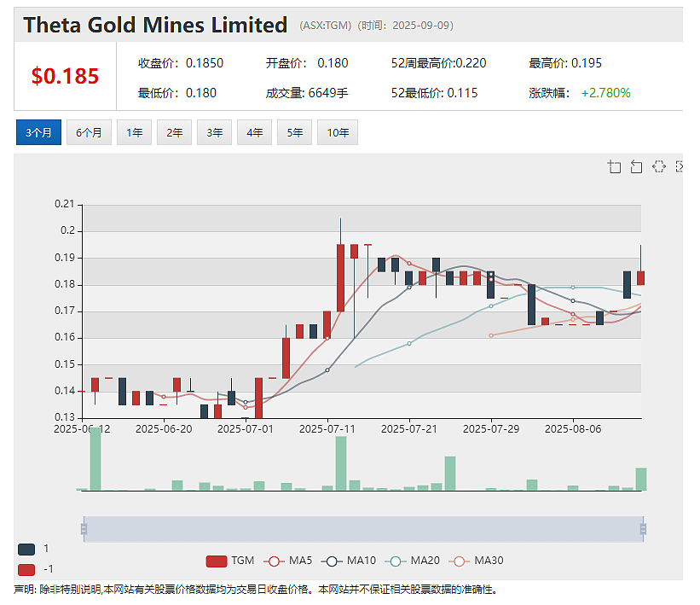Open the 1年 chart range
Image resolution: width=700 pixels, height=605 pixels.
[x=135, y=132]
